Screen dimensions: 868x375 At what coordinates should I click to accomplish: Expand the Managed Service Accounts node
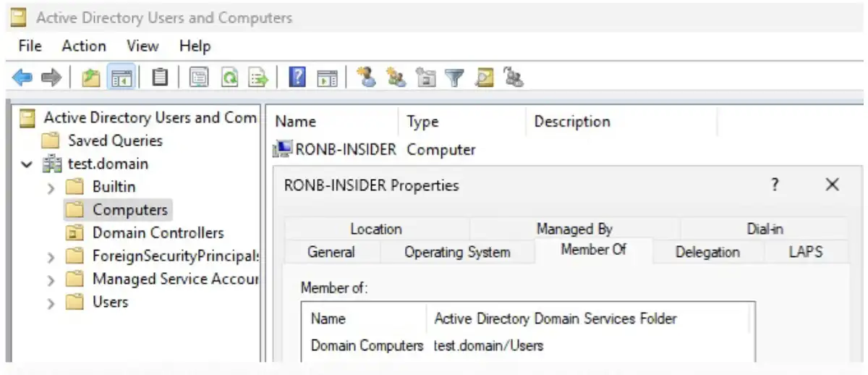[x=51, y=280]
